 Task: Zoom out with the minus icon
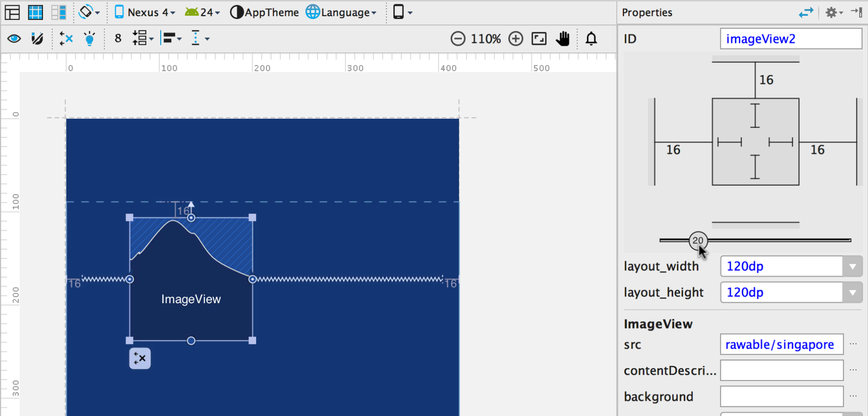coord(458,39)
